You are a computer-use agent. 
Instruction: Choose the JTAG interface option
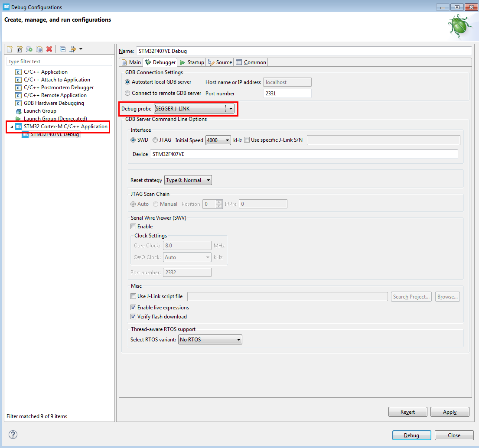click(155, 140)
